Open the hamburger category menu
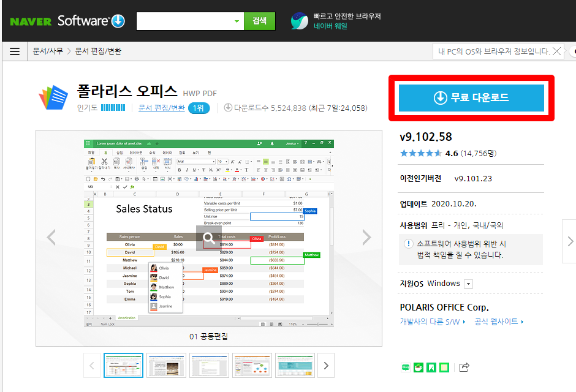The width and height of the screenshot is (576, 392). click(x=15, y=51)
